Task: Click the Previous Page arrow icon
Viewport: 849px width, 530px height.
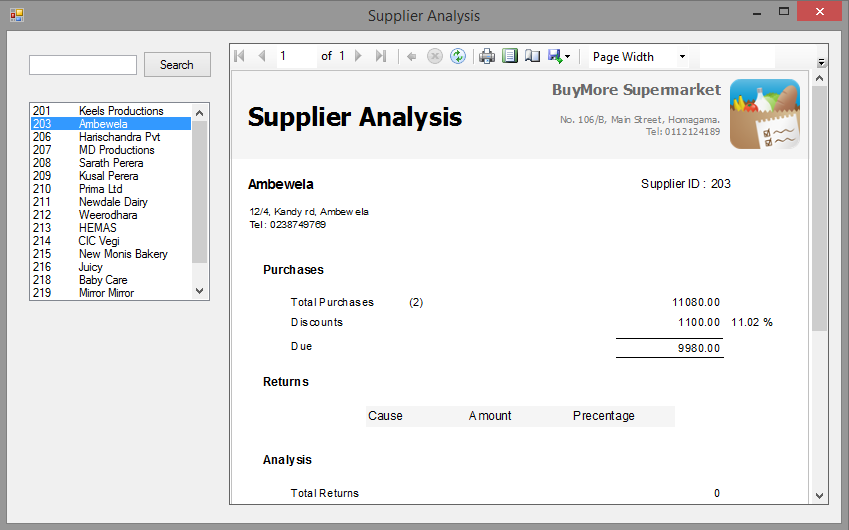Action: tap(262, 57)
